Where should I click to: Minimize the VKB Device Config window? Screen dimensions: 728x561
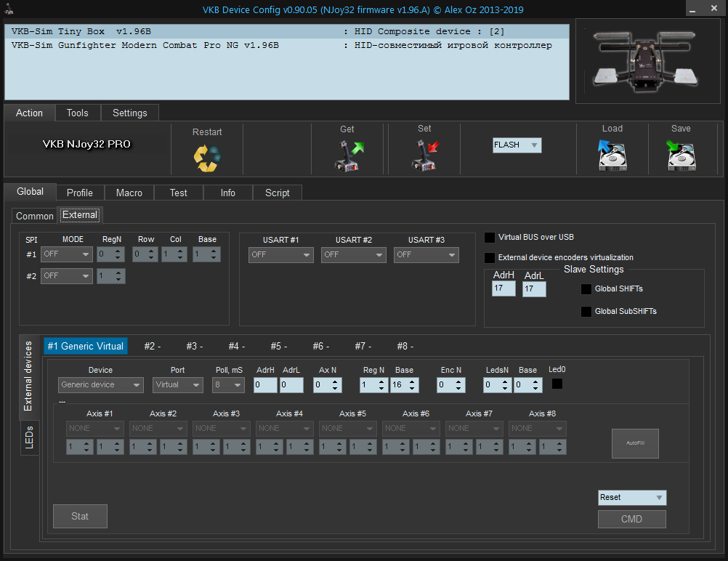tap(692, 9)
